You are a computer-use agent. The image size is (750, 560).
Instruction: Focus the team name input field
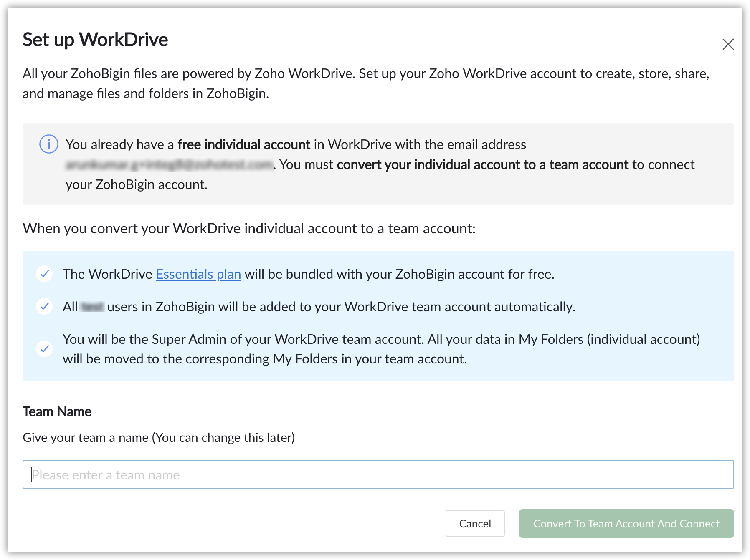(378, 474)
